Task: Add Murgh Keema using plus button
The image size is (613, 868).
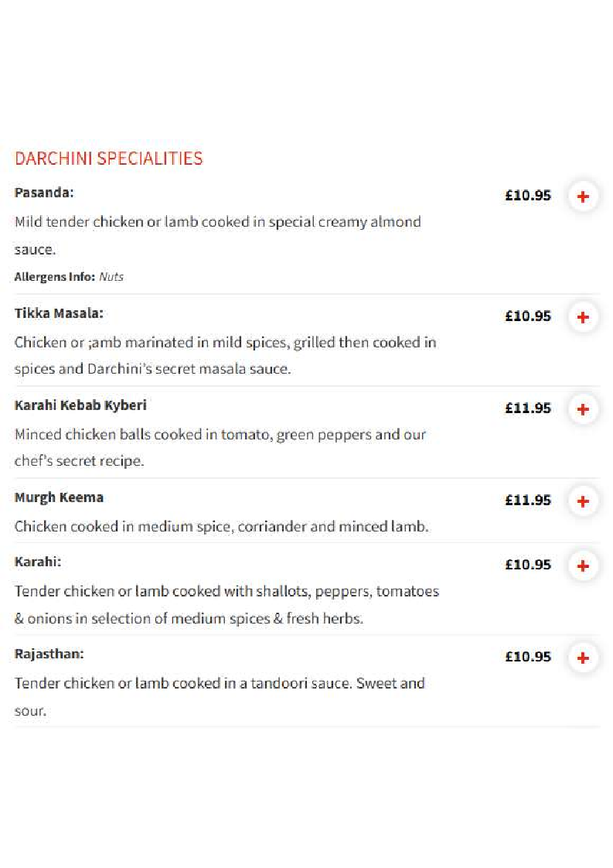Action: pos(583,501)
